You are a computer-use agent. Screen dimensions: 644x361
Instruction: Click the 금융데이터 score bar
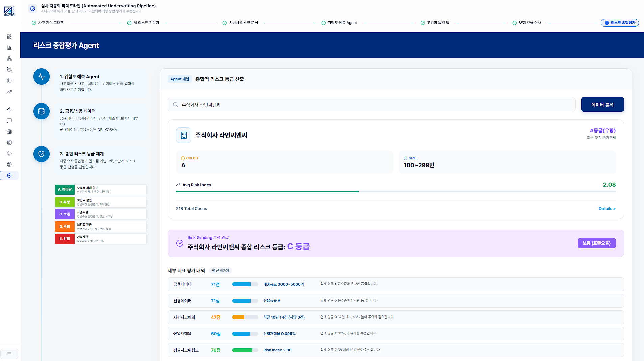(245, 284)
